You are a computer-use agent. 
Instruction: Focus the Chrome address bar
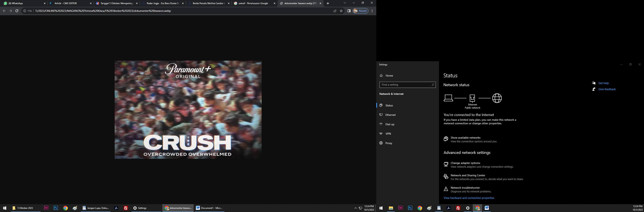click(x=182, y=11)
